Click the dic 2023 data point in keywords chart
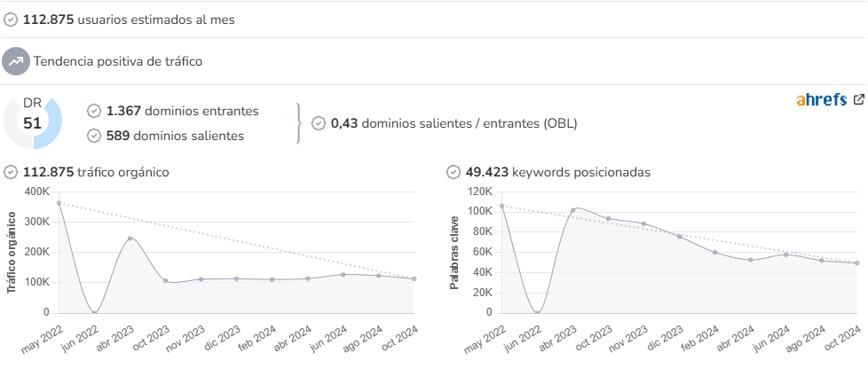The width and height of the screenshot is (868, 368). (x=679, y=236)
